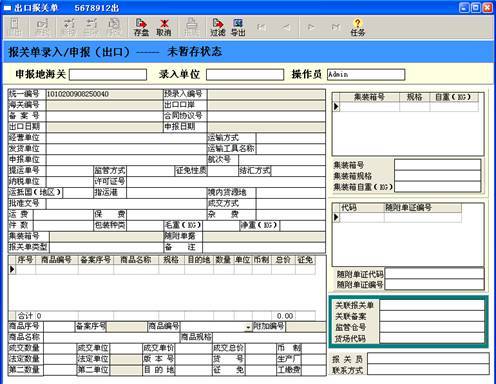
Task: Click the 代码 column header in attachments grid
Action: pos(362,208)
